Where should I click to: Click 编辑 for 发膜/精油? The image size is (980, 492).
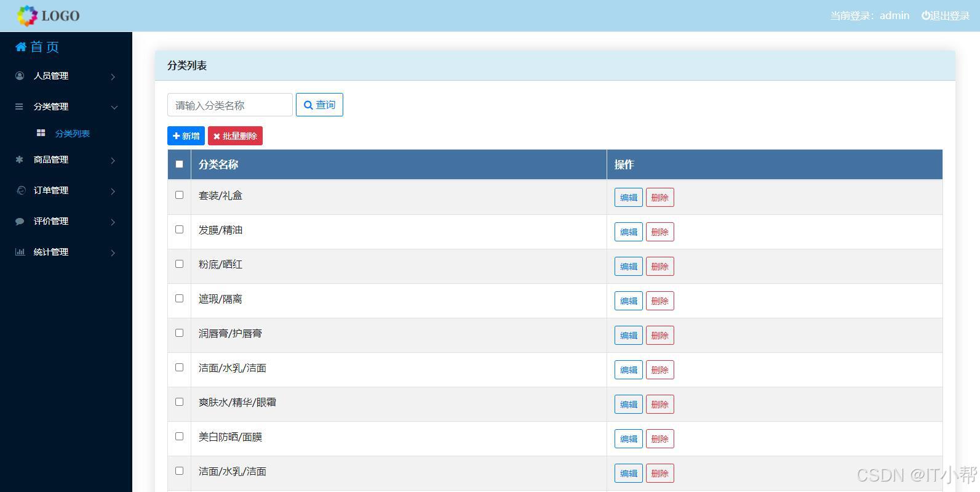point(629,232)
